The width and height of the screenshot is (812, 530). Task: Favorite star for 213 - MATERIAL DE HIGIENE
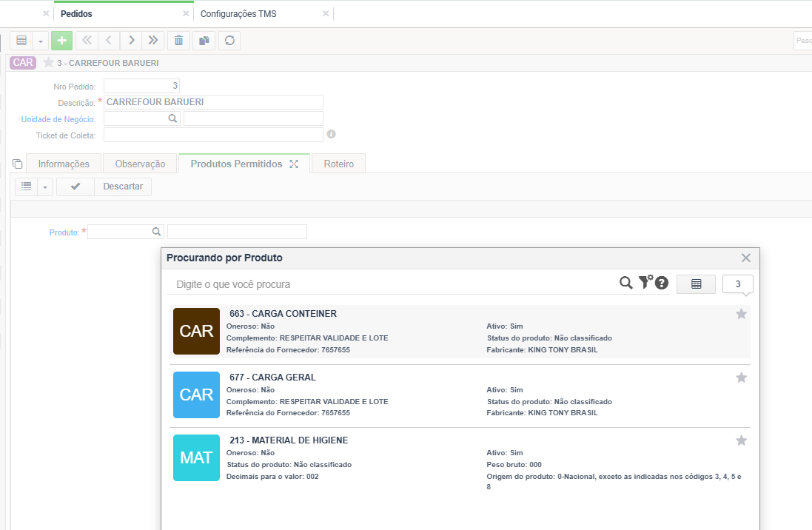pyautogui.click(x=741, y=440)
